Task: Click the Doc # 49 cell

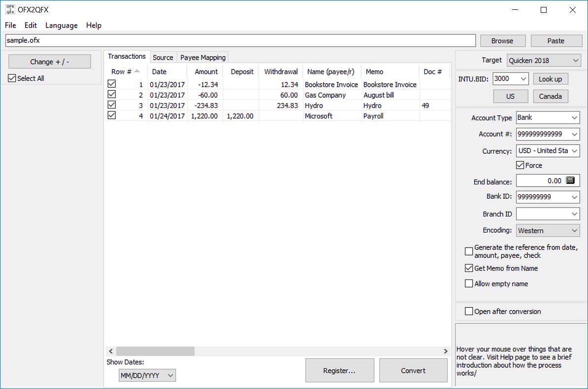Action: 435,106
